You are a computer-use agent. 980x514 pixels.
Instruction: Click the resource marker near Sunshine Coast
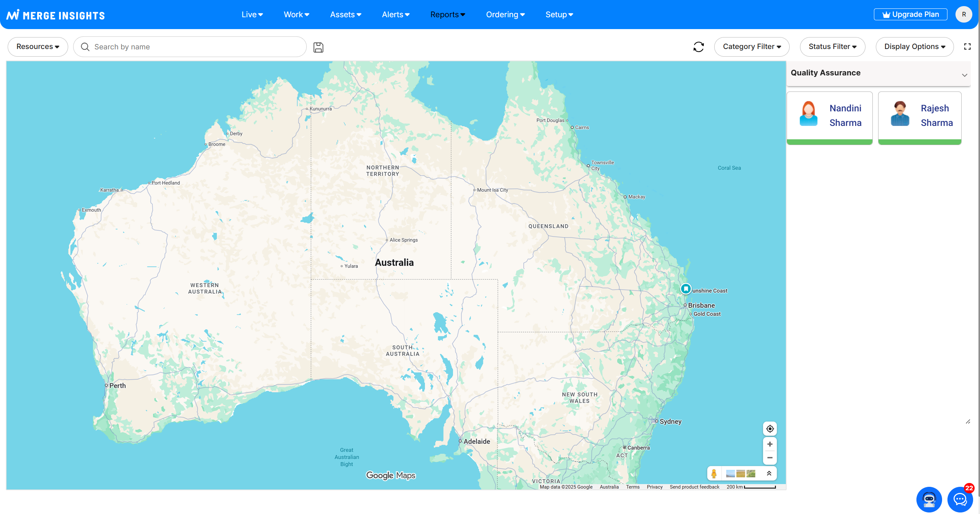click(x=686, y=289)
